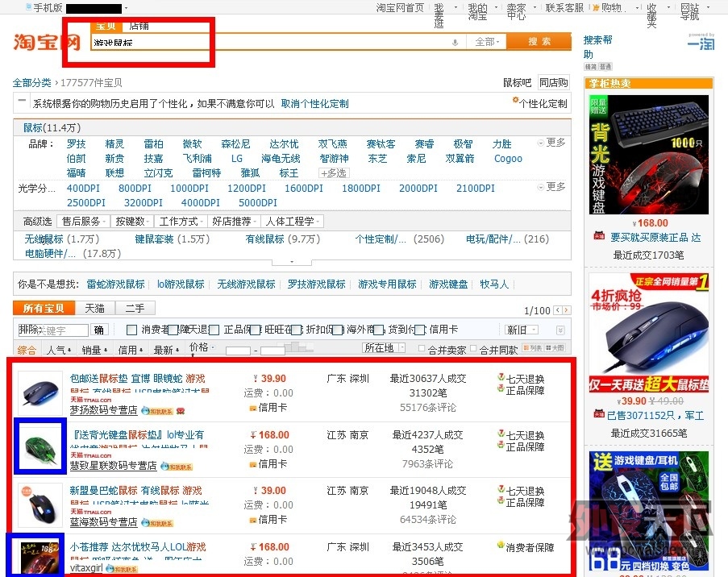Click Tmall logo above 蓝海数码专营店
Viewport: 728px width, 577px height.
coord(90,512)
